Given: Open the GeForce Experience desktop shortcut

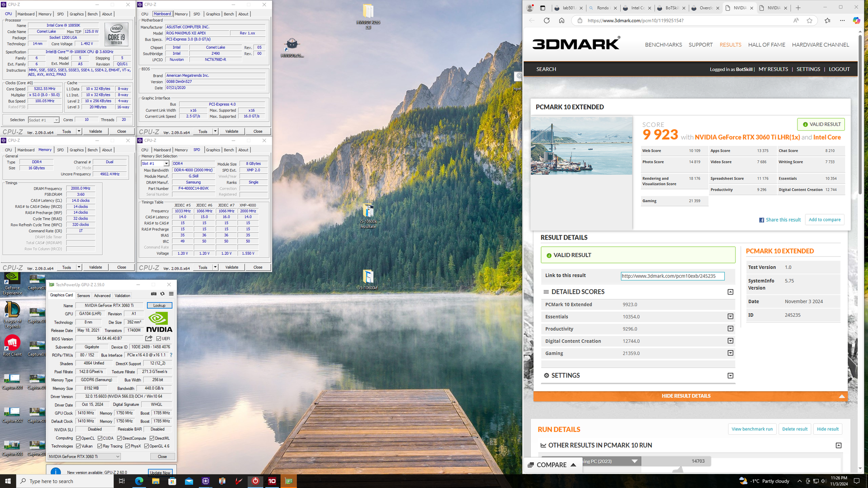Looking at the screenshot, I should 12,284.
